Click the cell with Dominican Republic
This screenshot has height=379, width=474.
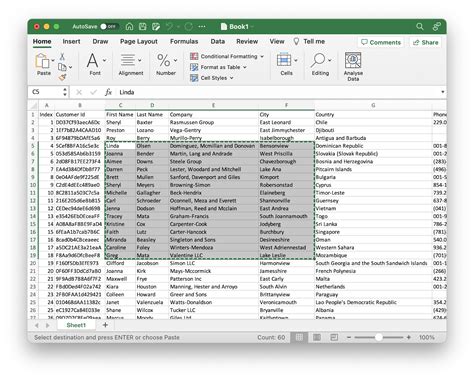coord(373,146)
